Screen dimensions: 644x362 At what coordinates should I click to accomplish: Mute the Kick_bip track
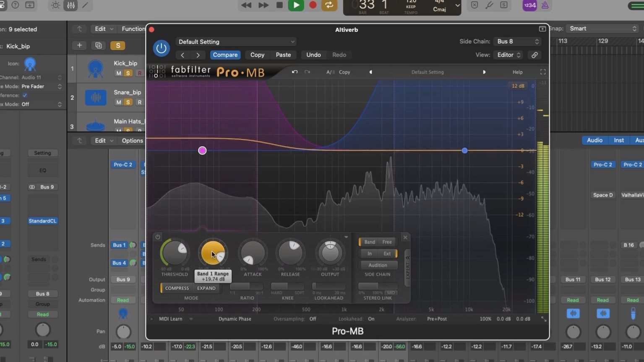[x=119, y=73]
